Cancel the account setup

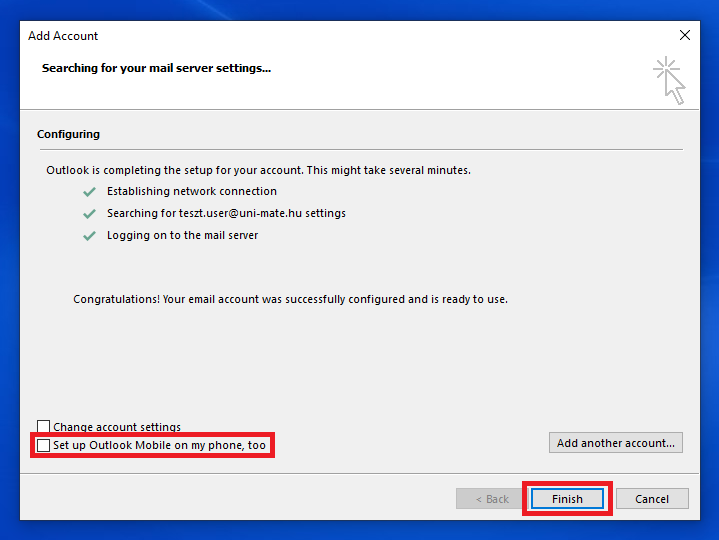coord(652,499)
